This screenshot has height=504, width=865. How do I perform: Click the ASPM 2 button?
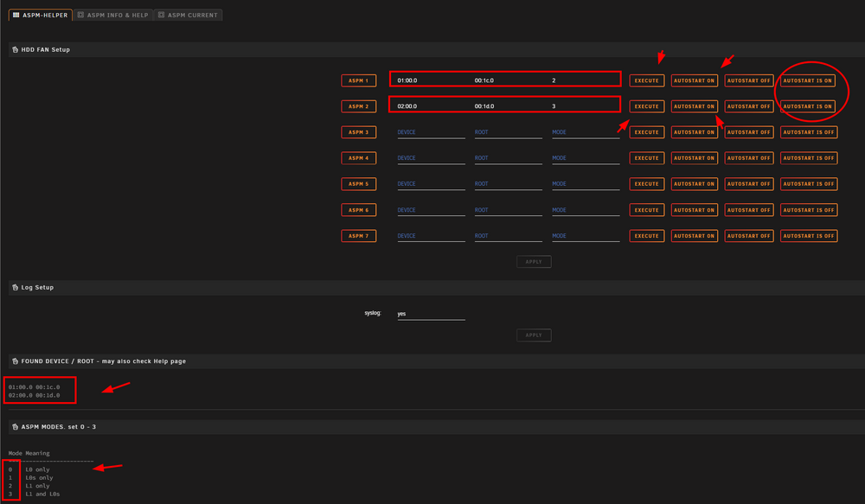click(x=359, y=106)
